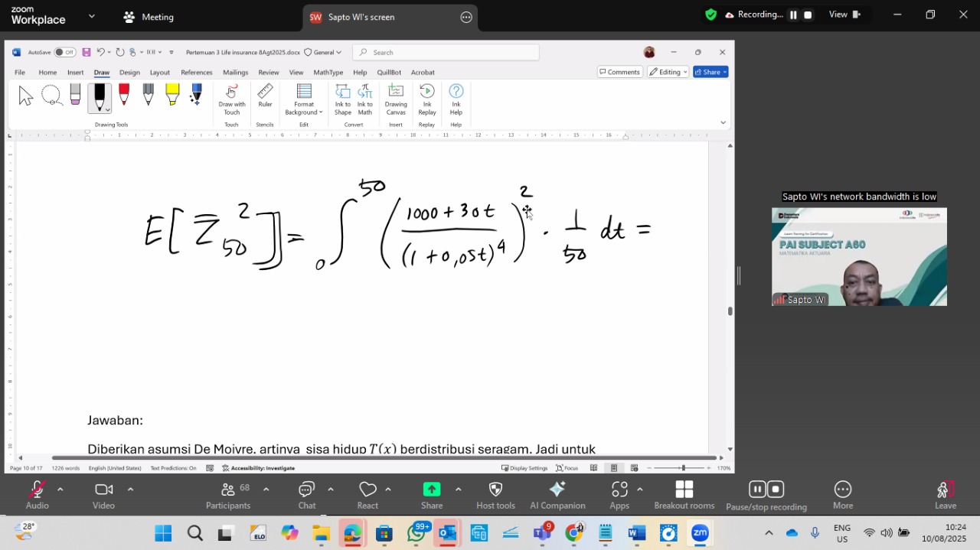Viewport: 980px width, 550px height.
Task: Click Ink to Math converter
Action: click(365, 99)
